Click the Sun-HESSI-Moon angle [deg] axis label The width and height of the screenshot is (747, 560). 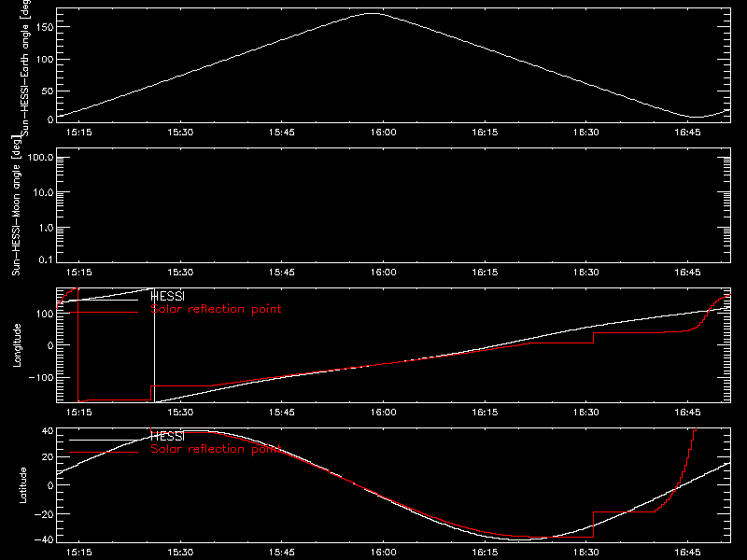tap(17, 205)
